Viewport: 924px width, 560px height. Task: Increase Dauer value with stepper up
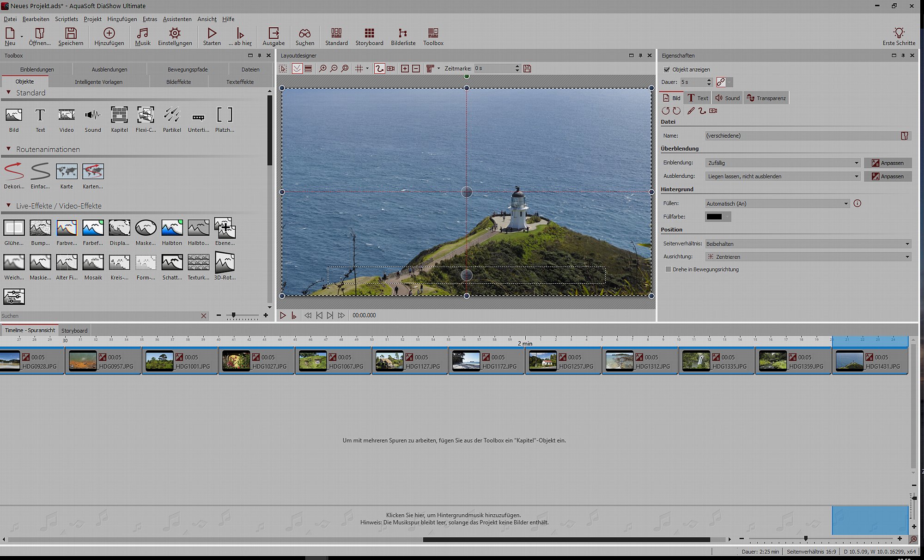pos(709,80)
